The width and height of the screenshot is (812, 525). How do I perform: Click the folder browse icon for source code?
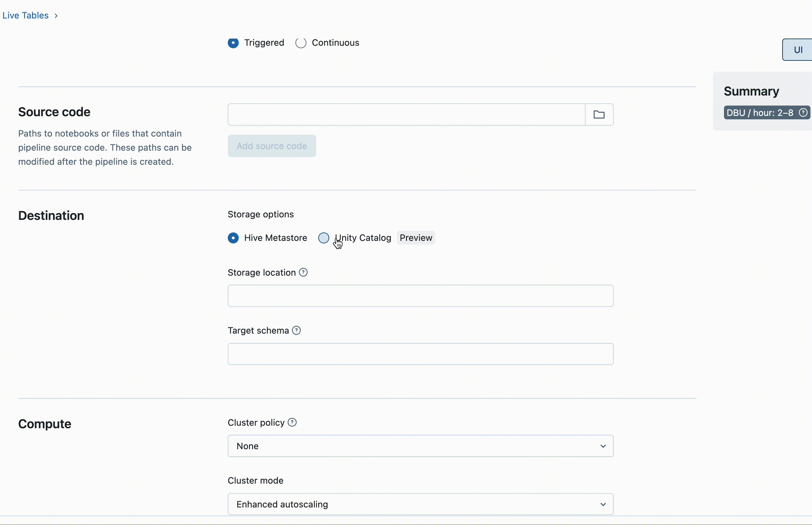point(599,114)
